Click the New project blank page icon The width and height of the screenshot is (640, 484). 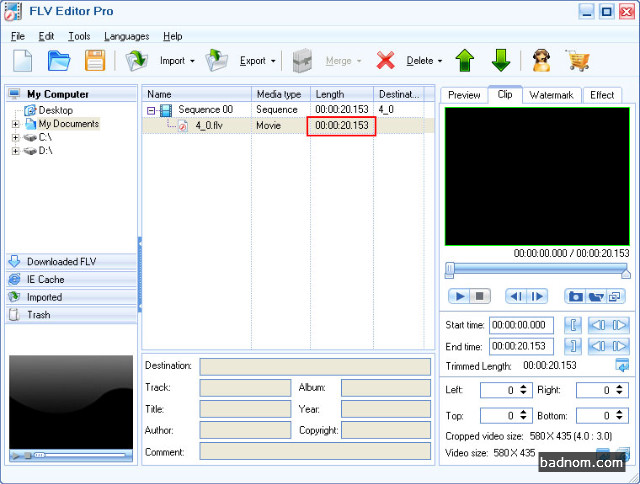point(22,61)
